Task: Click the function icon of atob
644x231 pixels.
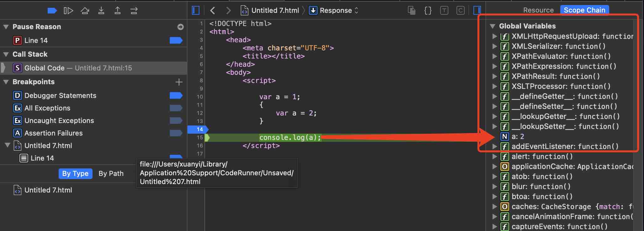Action: pyautogui.click(x=504, y=177)
